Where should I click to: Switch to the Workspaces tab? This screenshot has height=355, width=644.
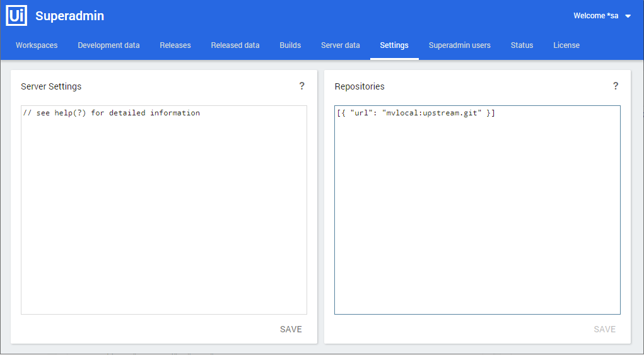click(x=37, y=45)
